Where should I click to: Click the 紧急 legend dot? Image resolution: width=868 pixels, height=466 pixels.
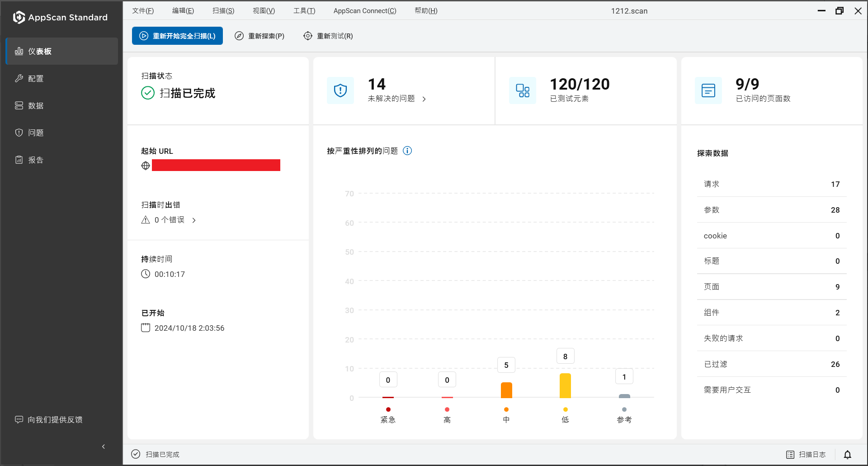pyautogui.click(x=388, y=409)
